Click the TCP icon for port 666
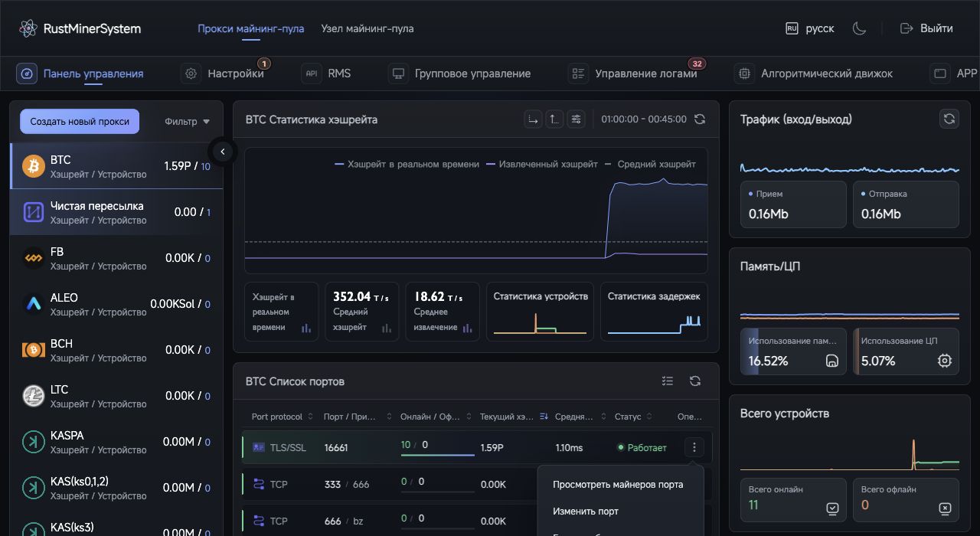980x536 pixels. pyautogui.click(x=259, y=521)
